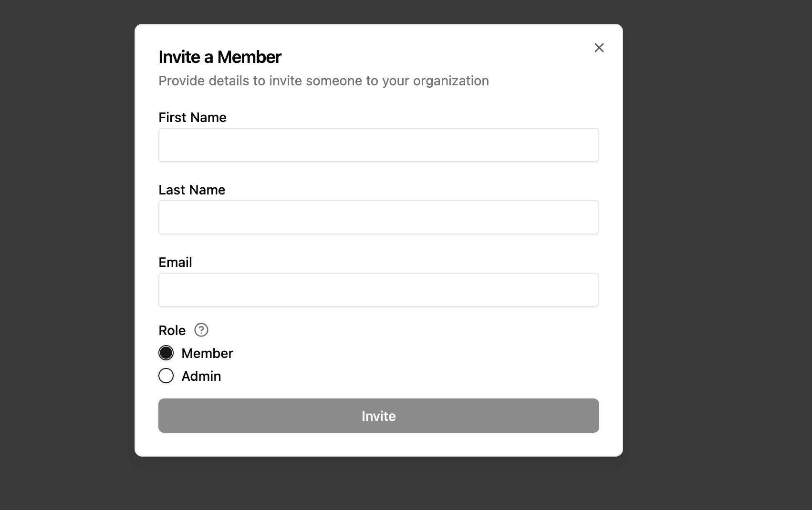Click the Role help question mark icon
Viewport: 812px width, 510px height.
(201, 330)
